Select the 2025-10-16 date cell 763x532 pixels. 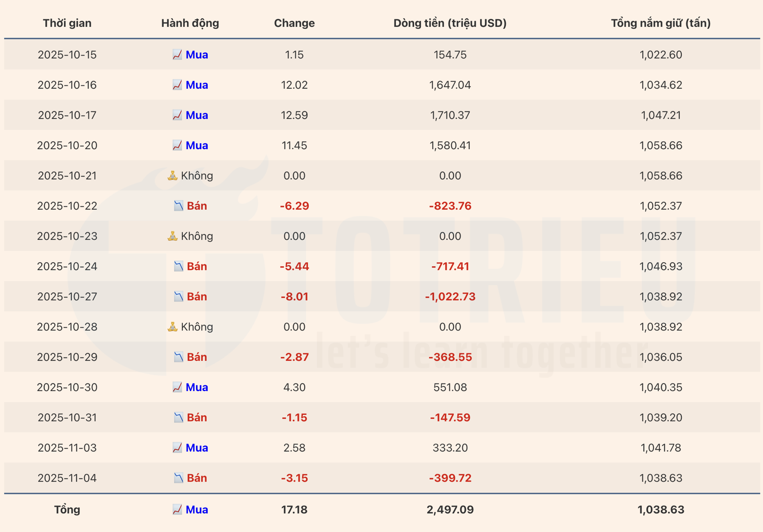point(67,85)
